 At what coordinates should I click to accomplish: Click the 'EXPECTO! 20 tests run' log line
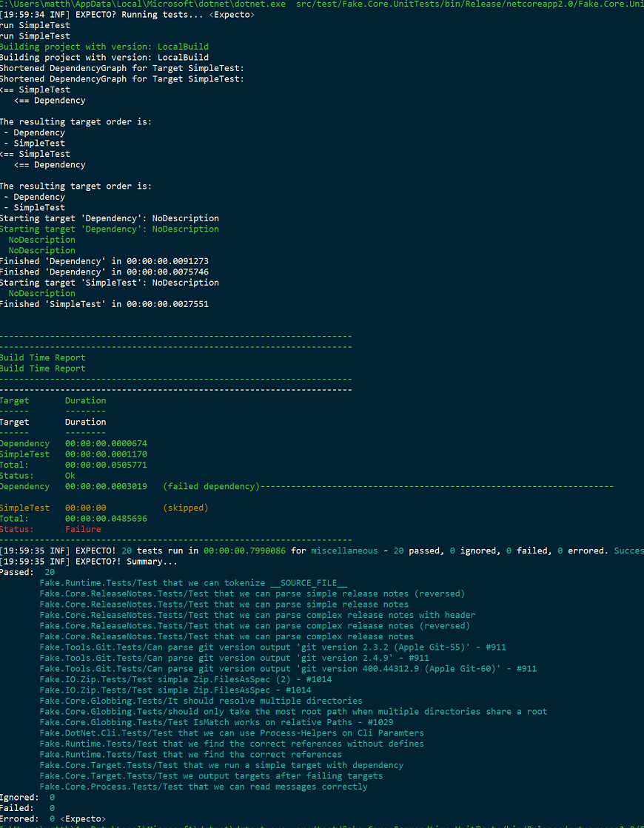(x=322, y=551)
